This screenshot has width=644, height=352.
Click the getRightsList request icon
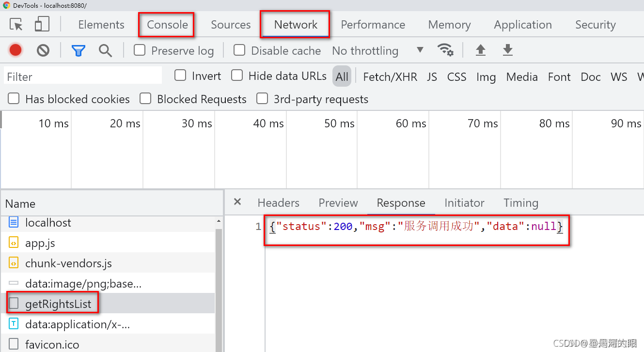14,304
